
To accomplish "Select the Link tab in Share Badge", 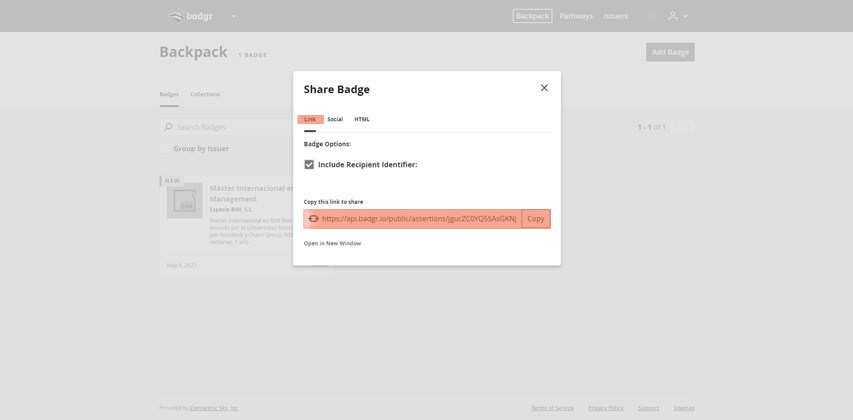I will point(310,119).
